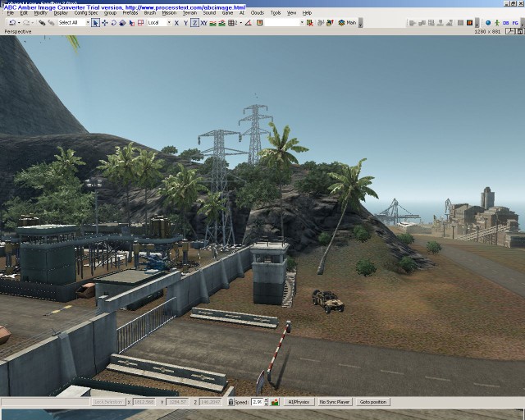The width and height of the screenshot is (525, 420).
Task: Expand toolbar overflow arrow before blue sphere
Action: point(477,23)
